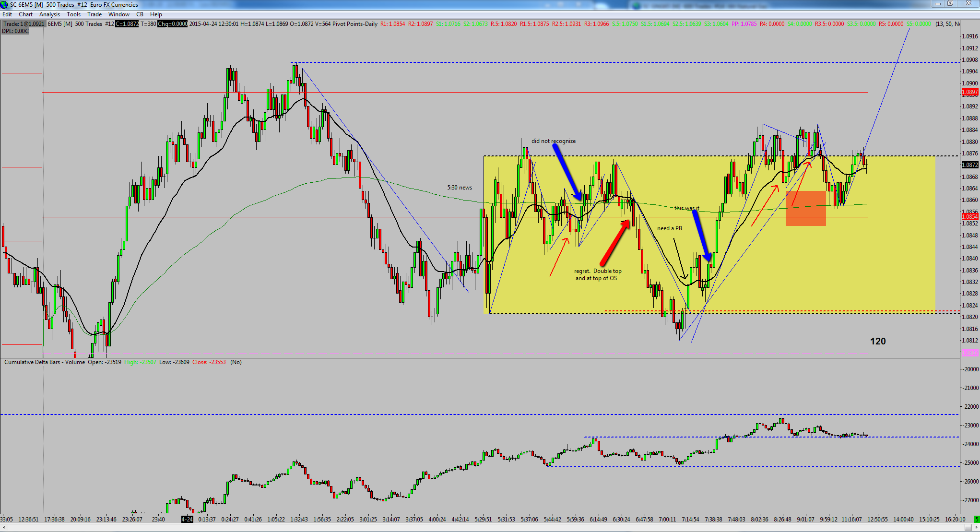Click the 'this was it' chart annotation

687,208
